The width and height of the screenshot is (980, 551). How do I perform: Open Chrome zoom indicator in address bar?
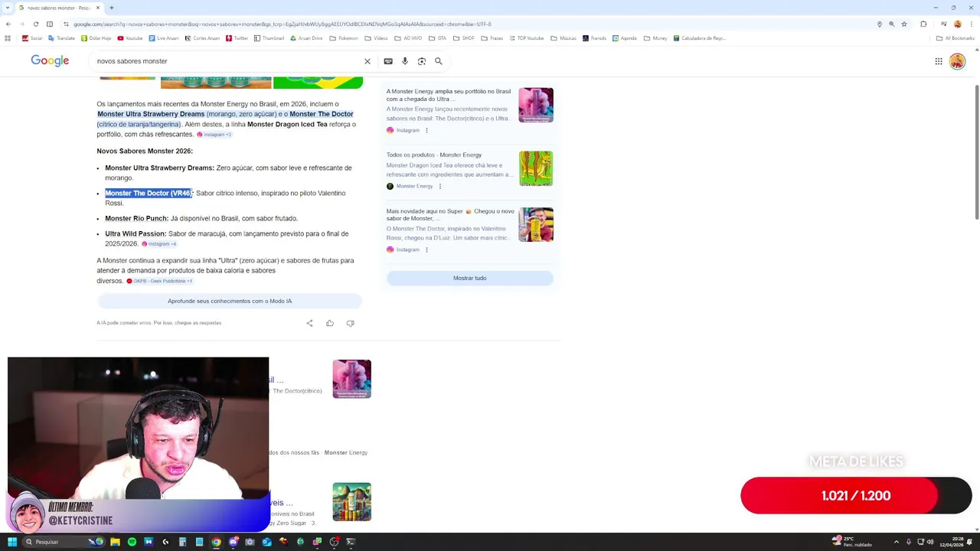tap(891, 24)
